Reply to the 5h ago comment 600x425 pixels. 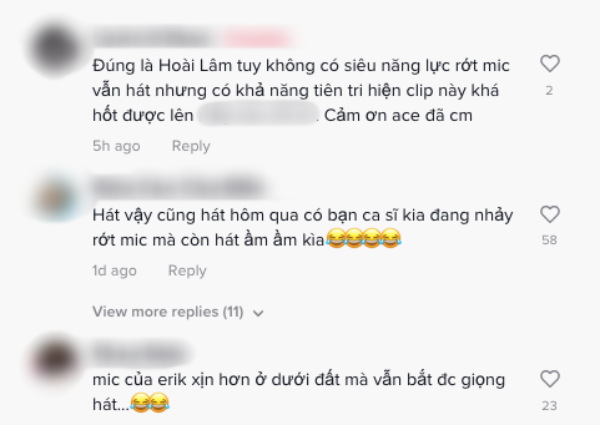(x=191, y=146)
